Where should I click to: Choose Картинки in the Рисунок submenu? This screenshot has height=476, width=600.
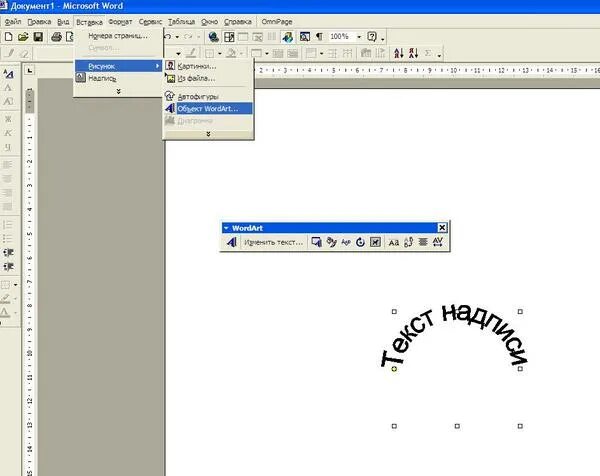click(x=209, y=66)
